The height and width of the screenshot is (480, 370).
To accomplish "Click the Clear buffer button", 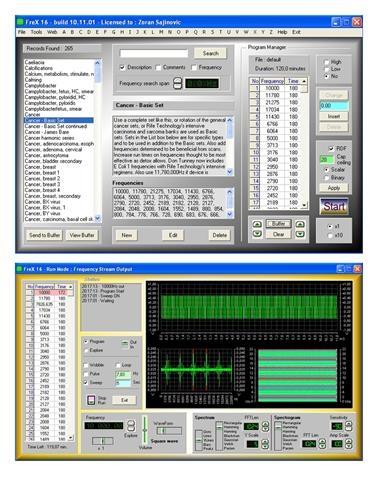I will coord(278,234).
